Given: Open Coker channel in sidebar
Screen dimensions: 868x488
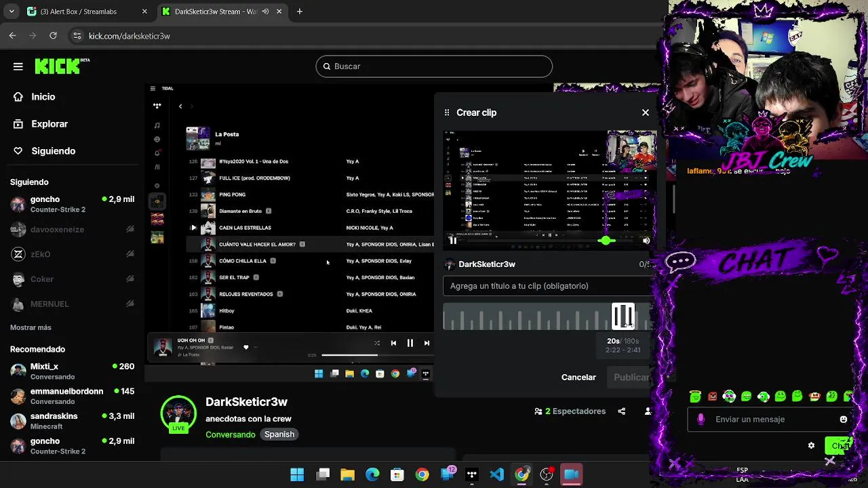Looking at the screenshot, I should coord(72,279).
